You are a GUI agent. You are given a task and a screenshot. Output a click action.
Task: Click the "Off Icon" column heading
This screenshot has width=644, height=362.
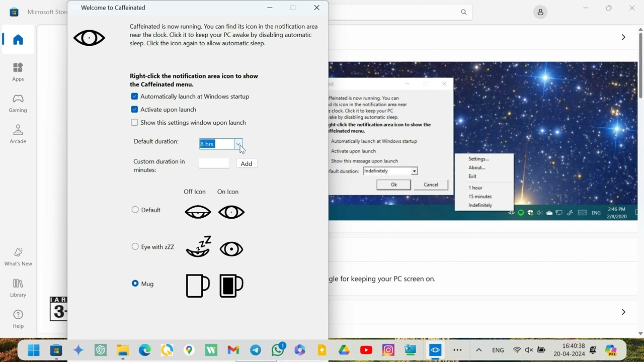click(x=195, y=192)
